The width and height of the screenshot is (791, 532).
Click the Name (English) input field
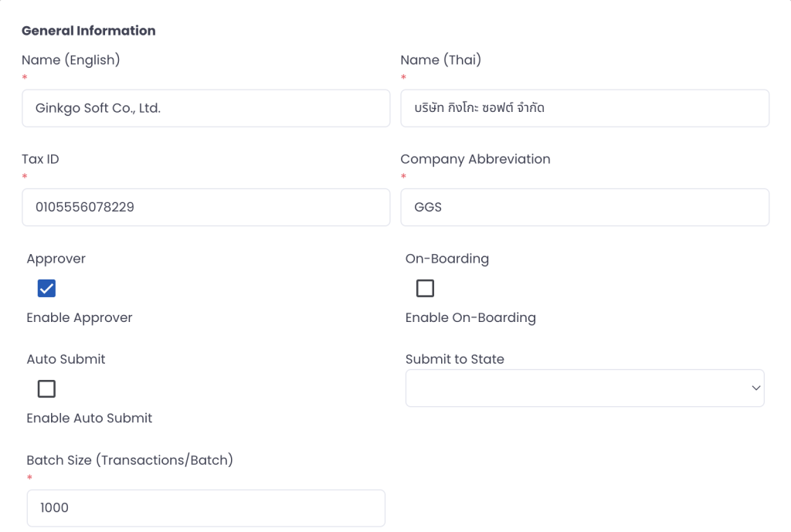coord(205,108)
